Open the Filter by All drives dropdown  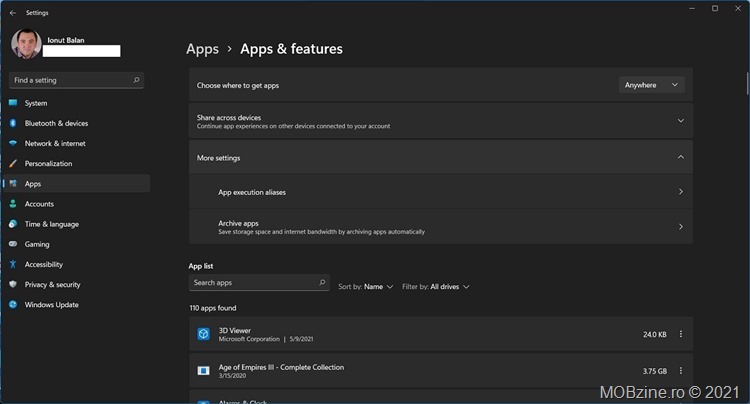coord(436,286)
